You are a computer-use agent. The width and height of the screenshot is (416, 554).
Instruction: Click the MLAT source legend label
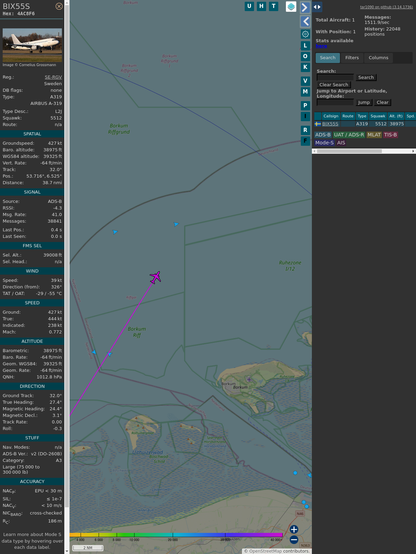pyautogui.click(x=374, y=135)
